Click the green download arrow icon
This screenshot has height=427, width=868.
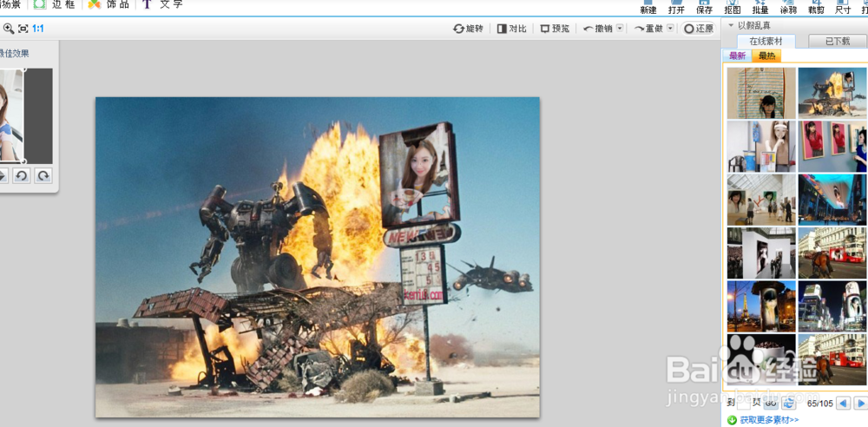pos(732,420)
